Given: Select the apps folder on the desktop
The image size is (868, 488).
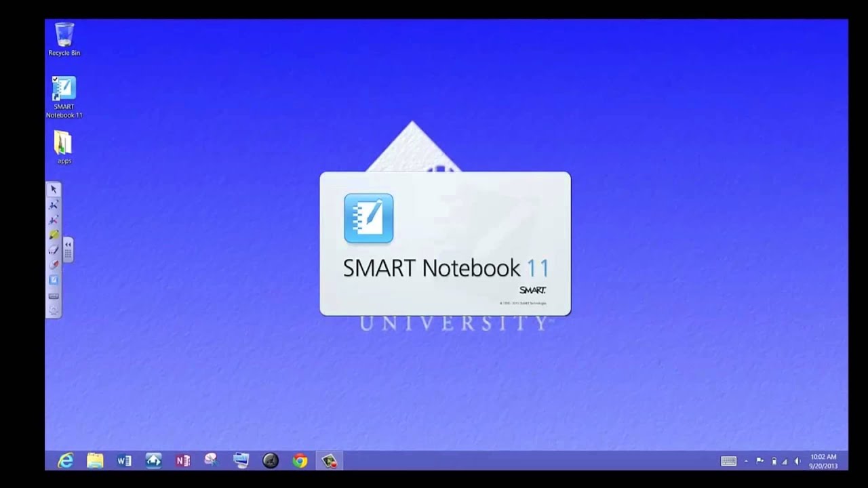Looking at the screenshot, I should 64,147.
